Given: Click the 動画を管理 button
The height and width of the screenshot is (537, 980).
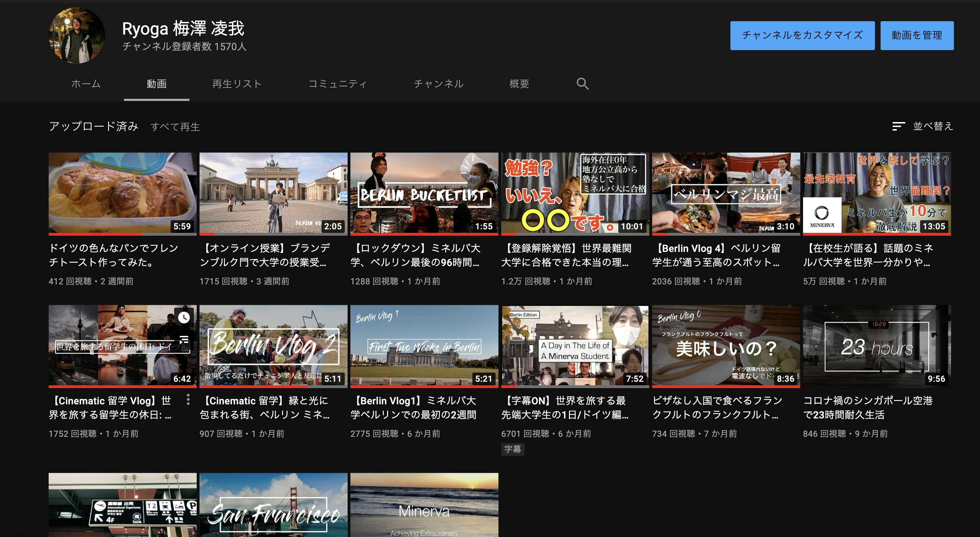Looking at the screenshot, I should (917, 35).
